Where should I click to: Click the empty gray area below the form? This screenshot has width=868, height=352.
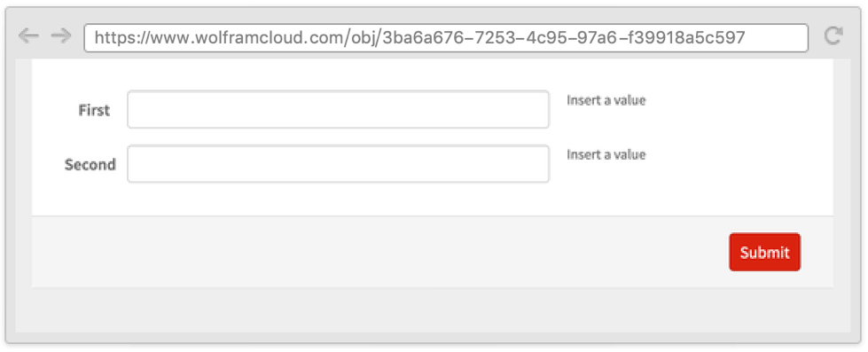(433, 310)
